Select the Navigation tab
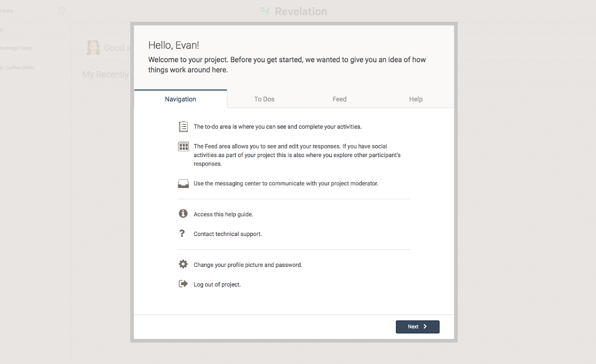The height and width of the screenshot is (364, 596). [180, 99]
